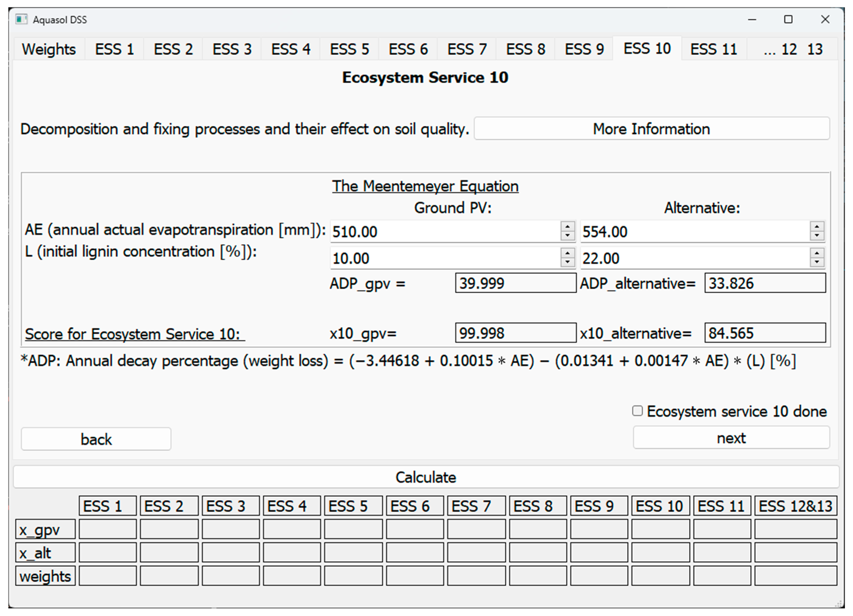
Task: Increase Alternative lignin concentration with up arrow
Action: point(817,253)
